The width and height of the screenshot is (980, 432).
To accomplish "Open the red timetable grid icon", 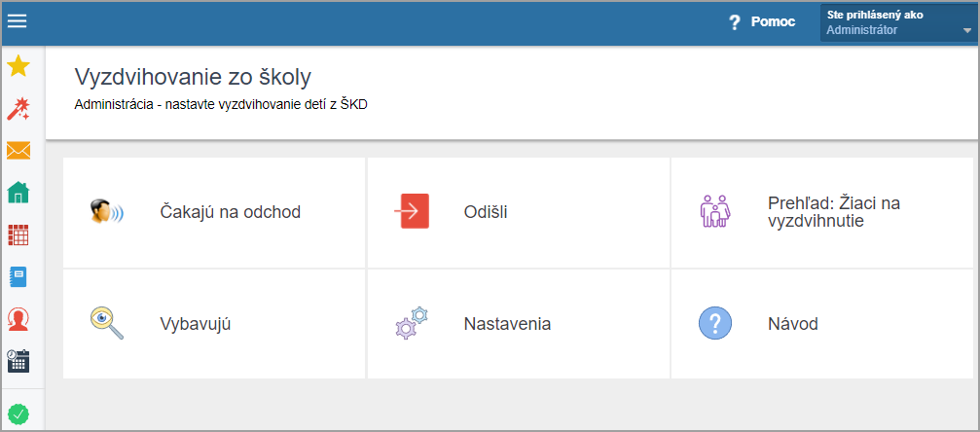I will pos(18,235).
